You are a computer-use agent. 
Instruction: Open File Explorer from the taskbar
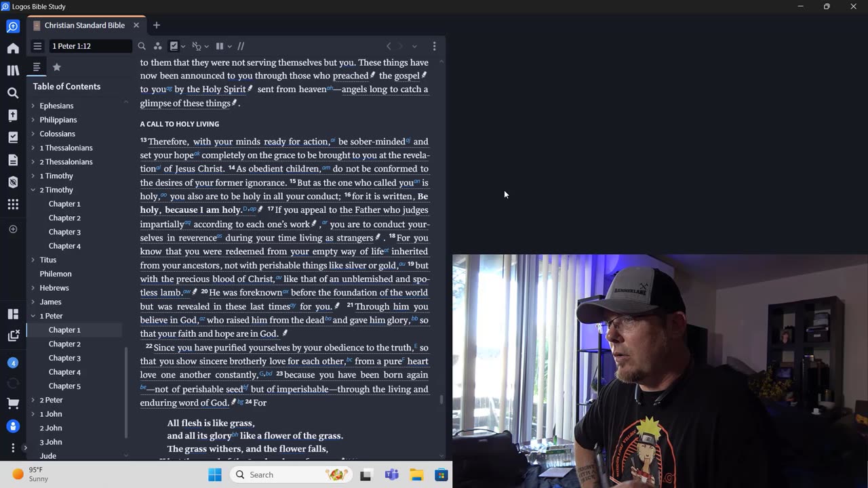pyautogui.click(x=416, y=474)
